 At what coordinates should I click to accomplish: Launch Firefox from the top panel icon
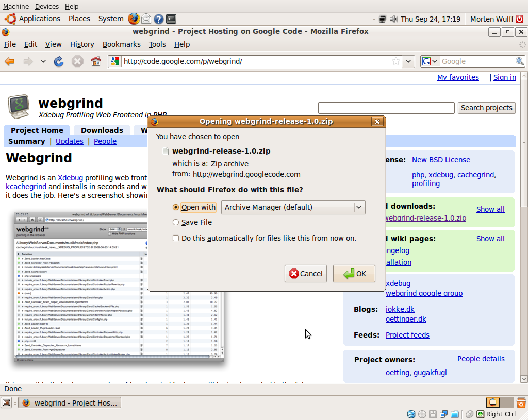(x=134, y=19)
